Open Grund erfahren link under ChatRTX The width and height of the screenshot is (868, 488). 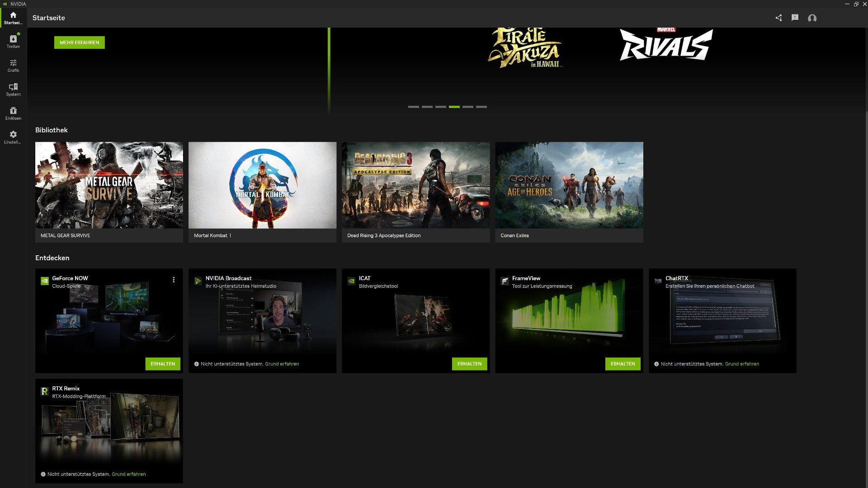pos(742,364)
